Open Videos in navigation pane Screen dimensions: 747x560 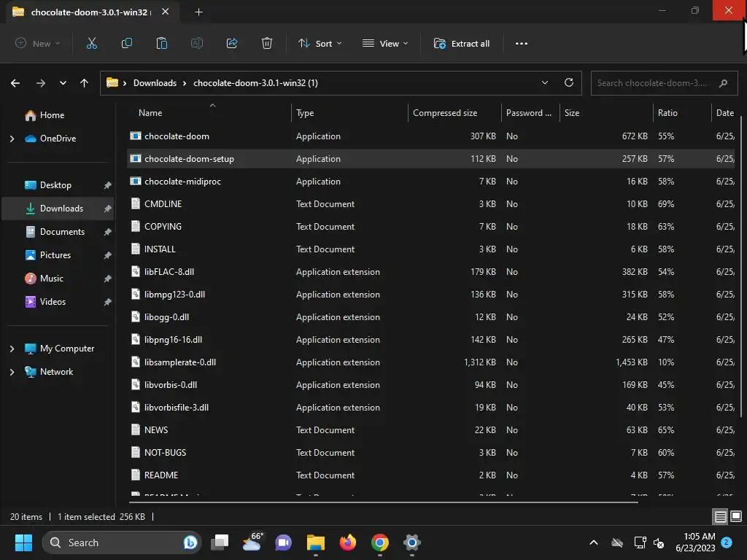[58, 302]
